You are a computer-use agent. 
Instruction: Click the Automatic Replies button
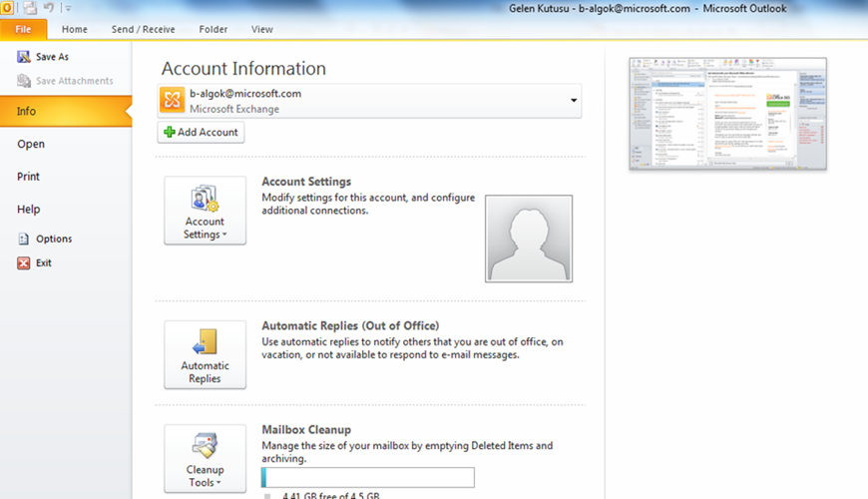(205, 354)
